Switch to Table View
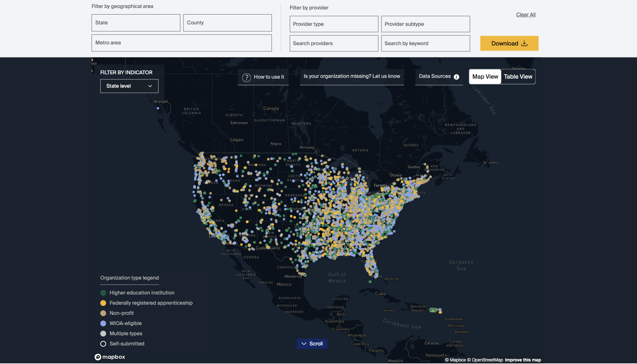 tap(518, 77)
